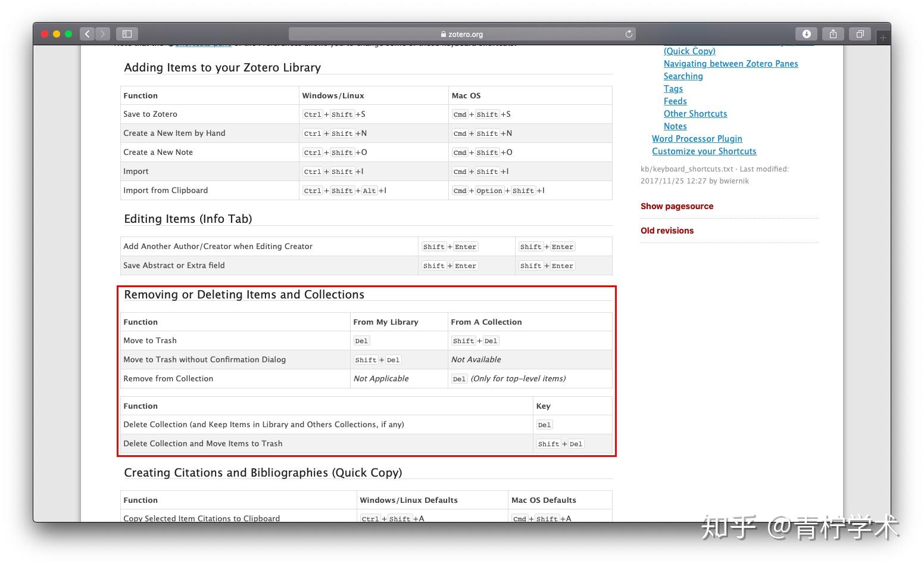Go to the Tags section link
This screenshot has width=924, height=566.
673,89
